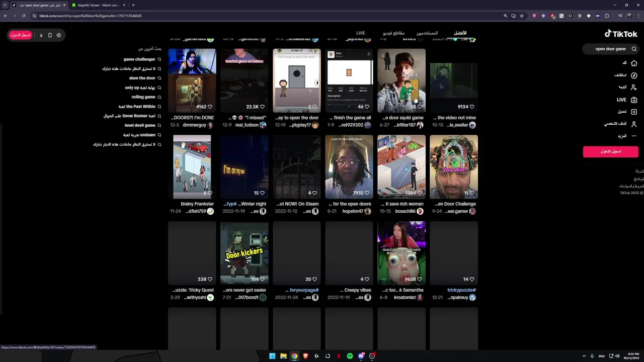Click username kroatomist
This screenshot has width=644, height=362.
pyautogui.click(x=405, y=298)
